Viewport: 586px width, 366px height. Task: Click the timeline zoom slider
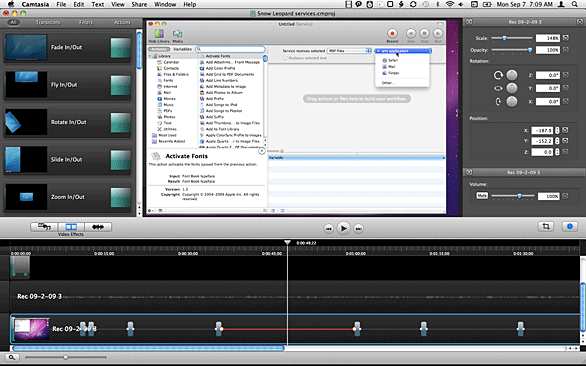(66, 357)
